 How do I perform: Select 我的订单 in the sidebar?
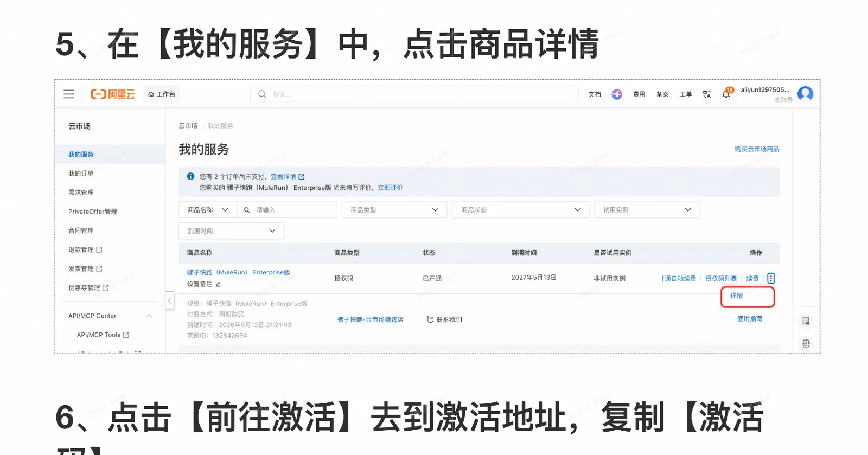pyautogui.click(x=81, y=174)
